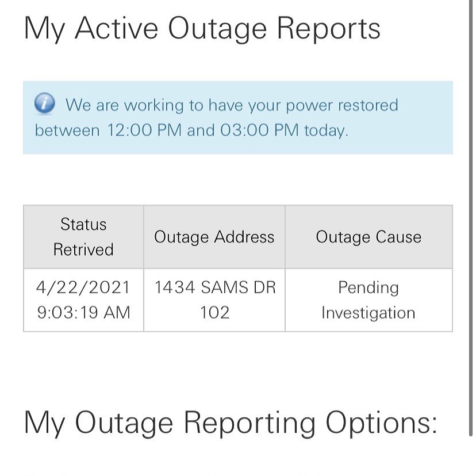Click the 9:03:19 AM timestamp text
This screenshot has width=476, height=476.
[x=84, y=313]
